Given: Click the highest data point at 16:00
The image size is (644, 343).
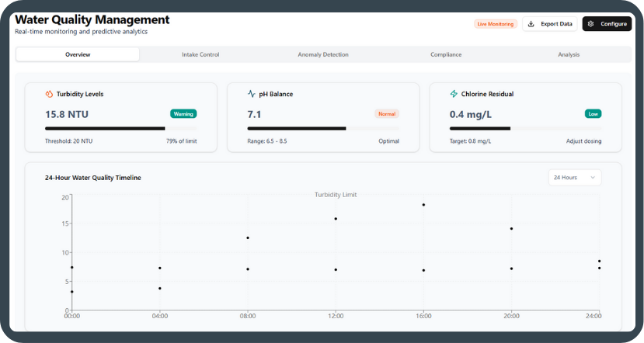Looking at the screenshot, I should (423, 205).
